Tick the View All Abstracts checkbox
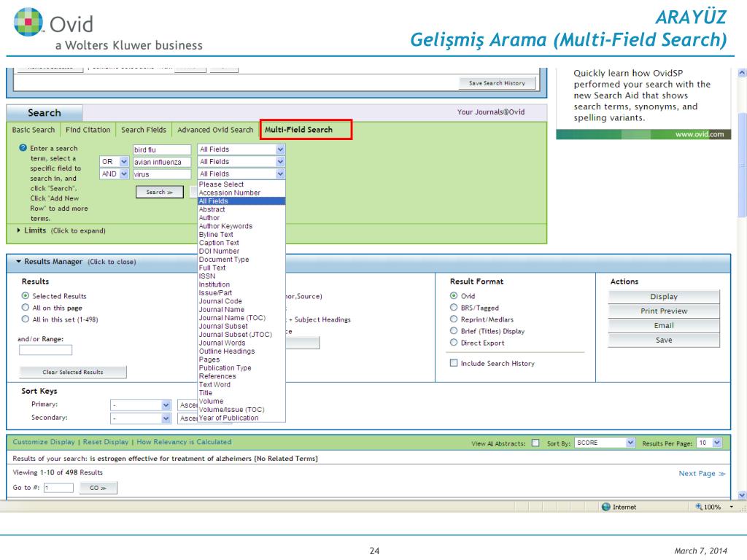 (x=535, y=443)
